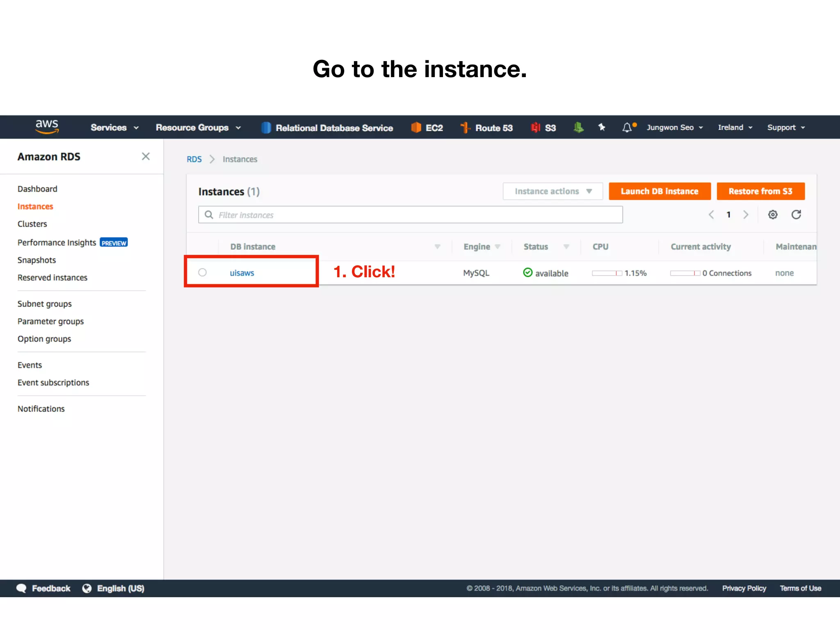Click the Current activity column header
Screen dimensions: 840x630
[x=701, y=247]
